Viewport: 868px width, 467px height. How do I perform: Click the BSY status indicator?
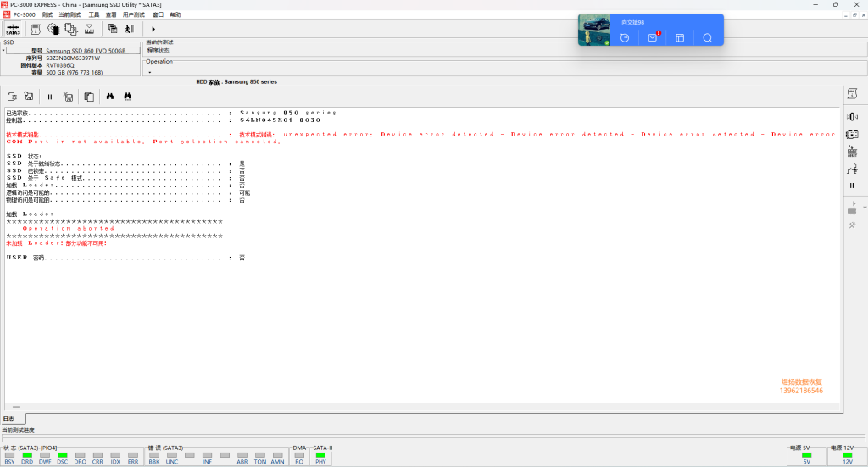[9, 459]
